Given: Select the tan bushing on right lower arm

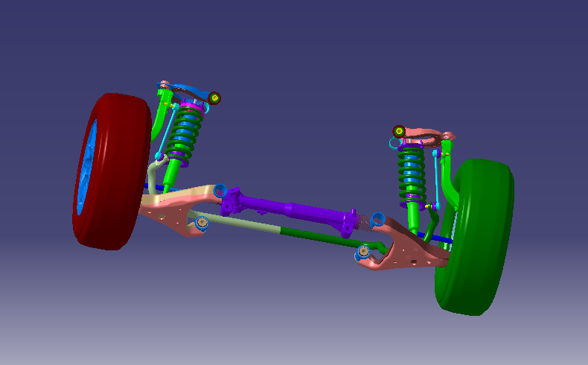Looking at the screenshot, I should point(363,251).
